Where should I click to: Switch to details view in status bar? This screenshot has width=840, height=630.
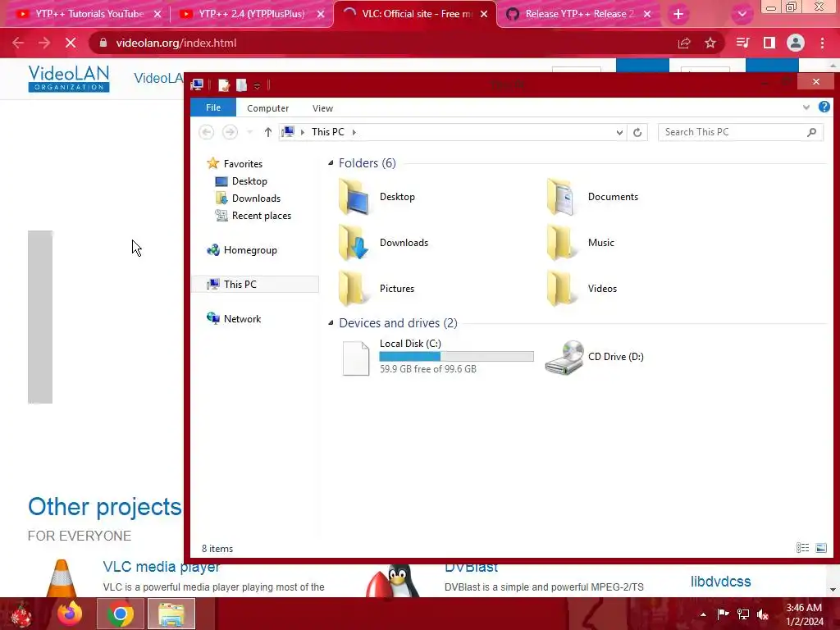point(802,547)
